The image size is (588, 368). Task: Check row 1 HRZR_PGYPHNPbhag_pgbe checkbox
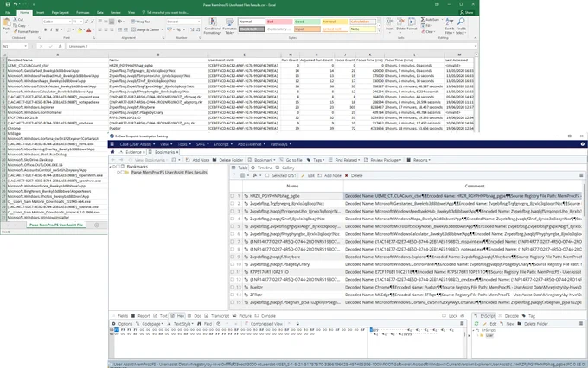click(x=233, y=196)
